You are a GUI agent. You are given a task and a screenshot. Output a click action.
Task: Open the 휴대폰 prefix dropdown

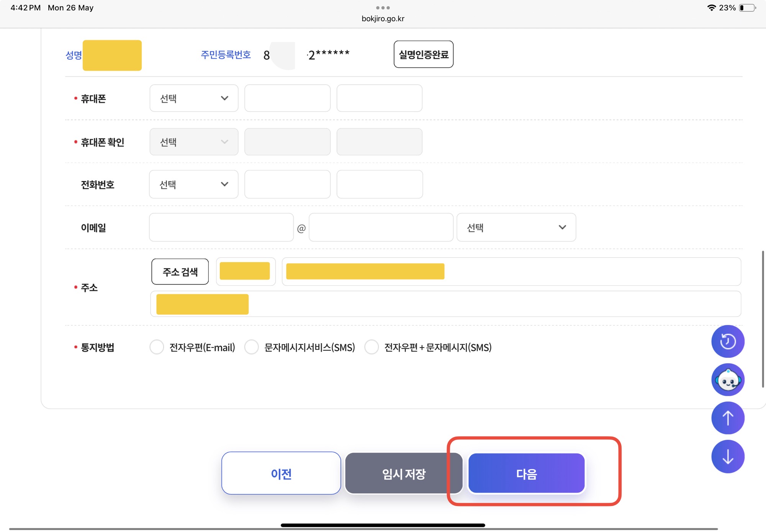(194, 98)
